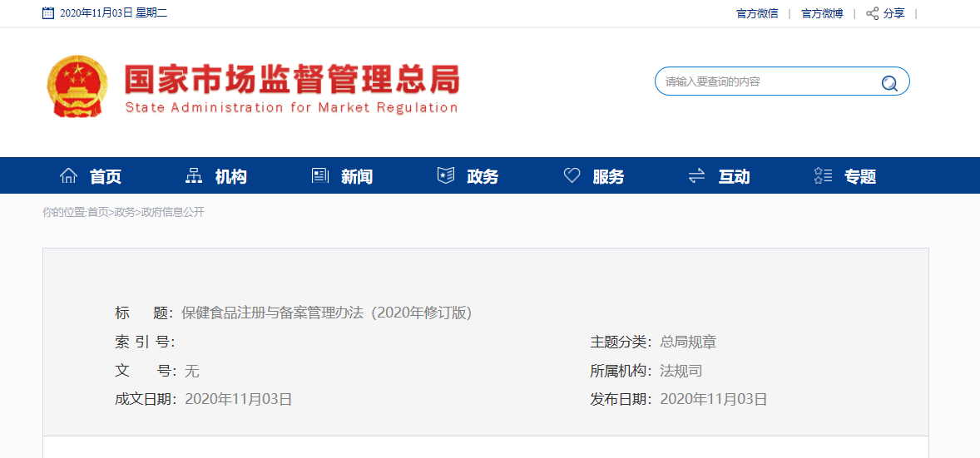Click the 成文日期 value 2020年11月03日
This screenshot has width=980, height=458.
point(238,399)
